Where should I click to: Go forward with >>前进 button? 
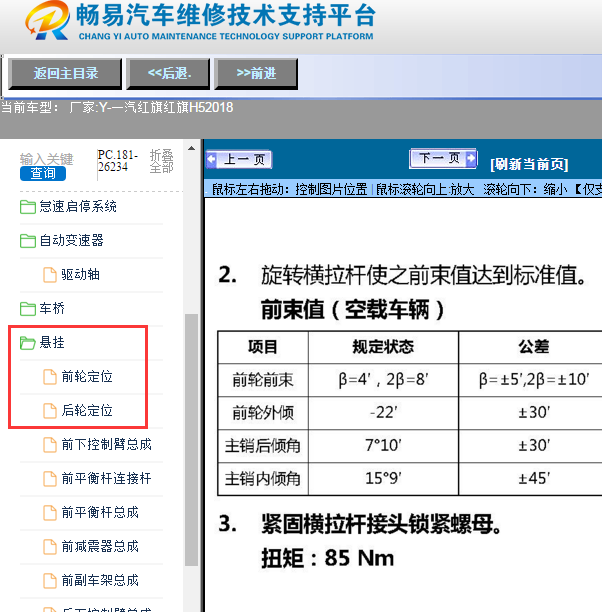coord(256,74)
